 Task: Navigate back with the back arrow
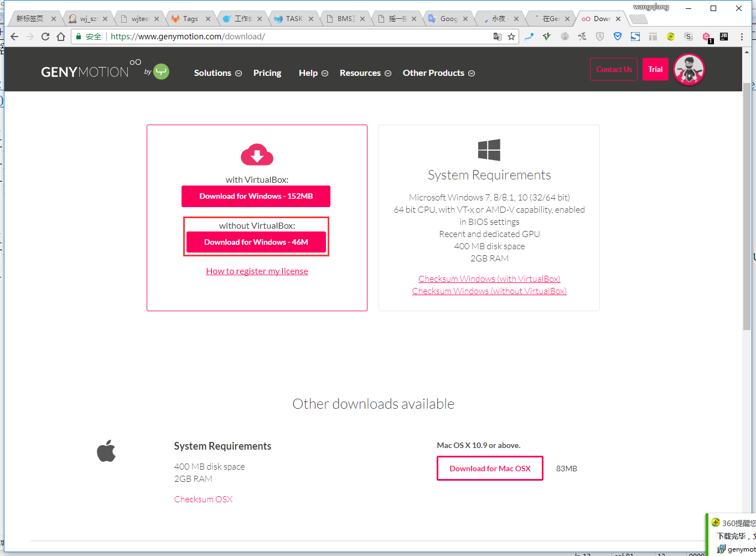click(x=14, y=37)
